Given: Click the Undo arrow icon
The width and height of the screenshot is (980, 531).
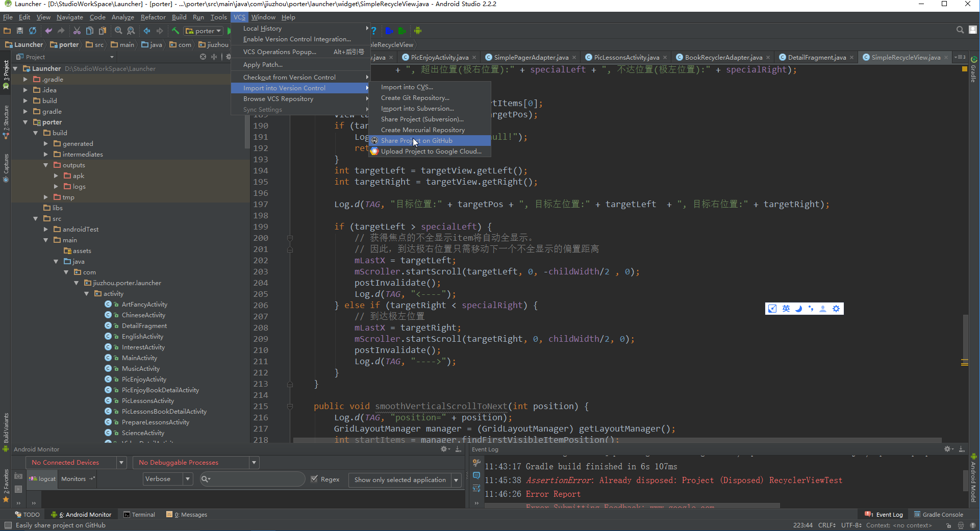Looking at the screenshot, I should point(48,31).
